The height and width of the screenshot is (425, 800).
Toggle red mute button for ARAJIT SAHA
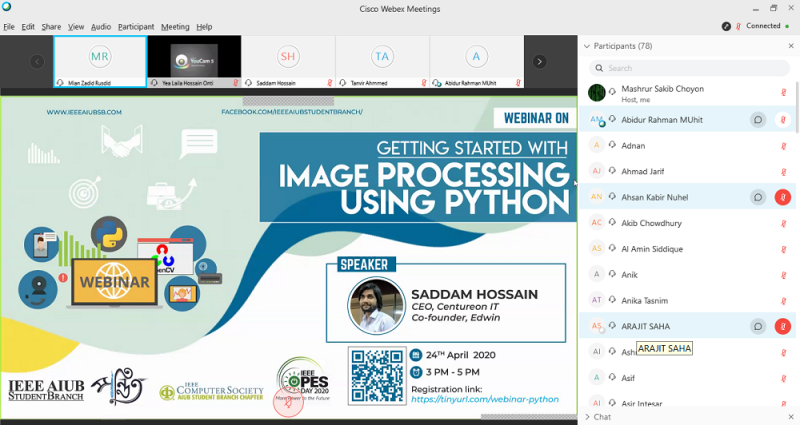tap(783, 326)
